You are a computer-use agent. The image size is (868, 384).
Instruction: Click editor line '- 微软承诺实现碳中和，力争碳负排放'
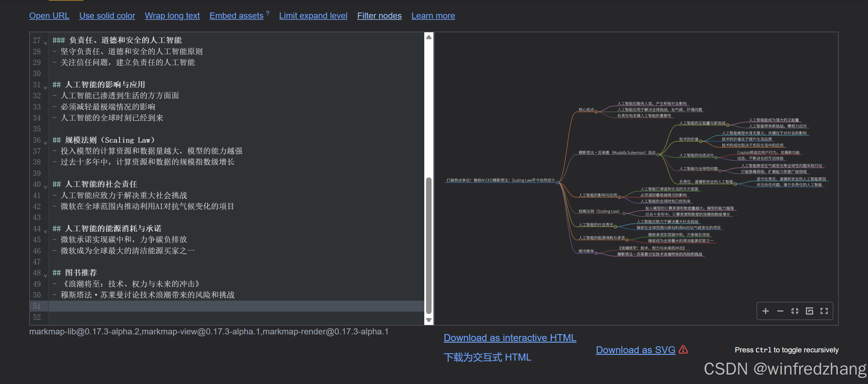tap(120, 239)
